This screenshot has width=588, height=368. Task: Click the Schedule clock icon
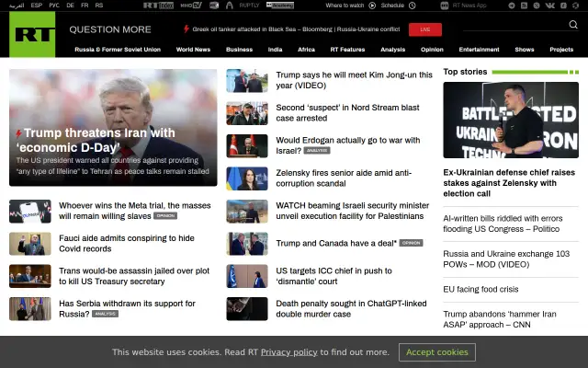pyautogui.click(x=413, y=6)
